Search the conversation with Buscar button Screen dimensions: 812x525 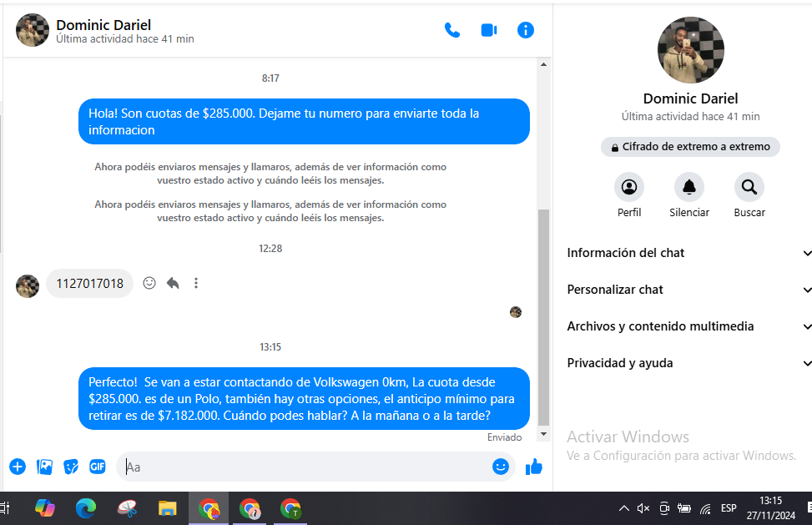749,188
